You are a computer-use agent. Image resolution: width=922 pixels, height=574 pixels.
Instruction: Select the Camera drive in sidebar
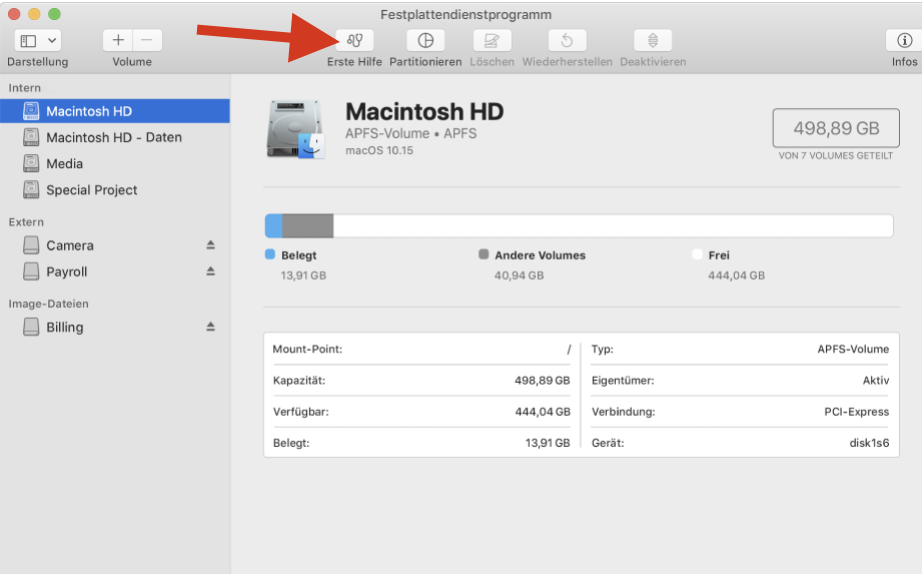(x=69, y=245)
